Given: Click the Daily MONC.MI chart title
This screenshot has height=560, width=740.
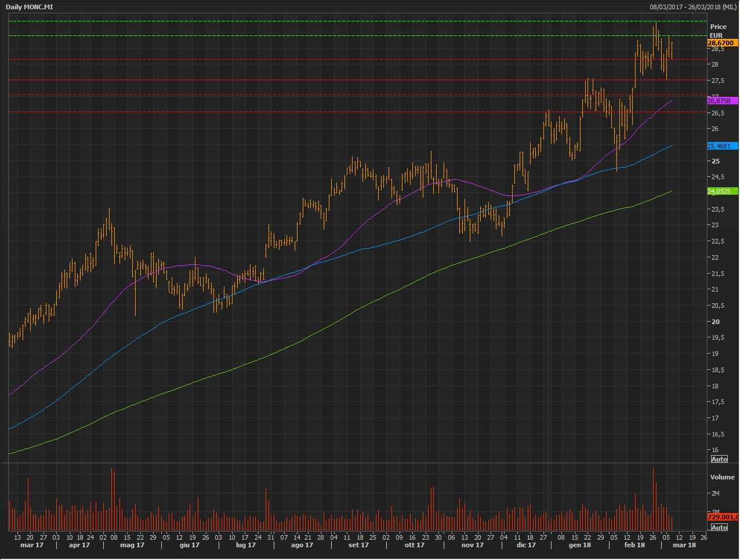Looking at the screenshot, I should (29, 7).
